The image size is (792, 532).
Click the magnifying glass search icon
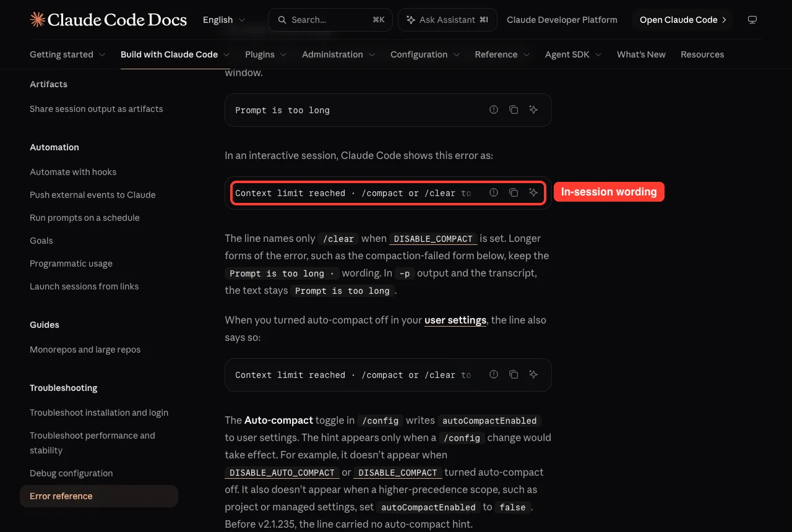[x=282, y=20]
